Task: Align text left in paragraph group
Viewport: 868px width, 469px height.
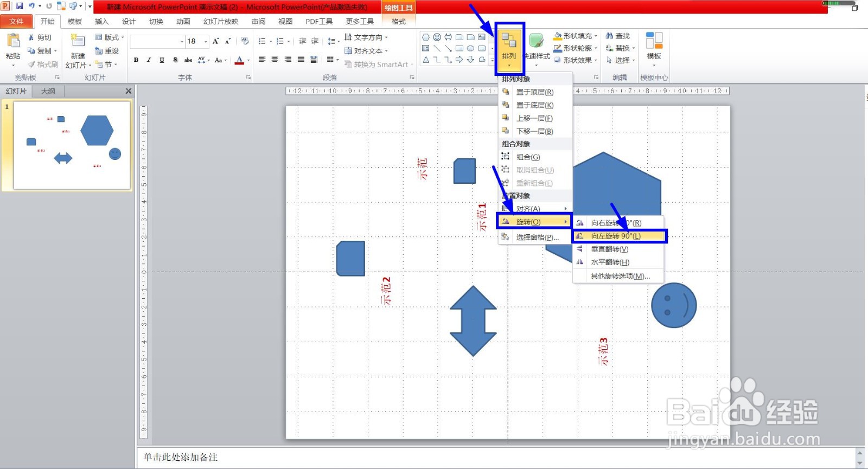Action: click(262, 60)
